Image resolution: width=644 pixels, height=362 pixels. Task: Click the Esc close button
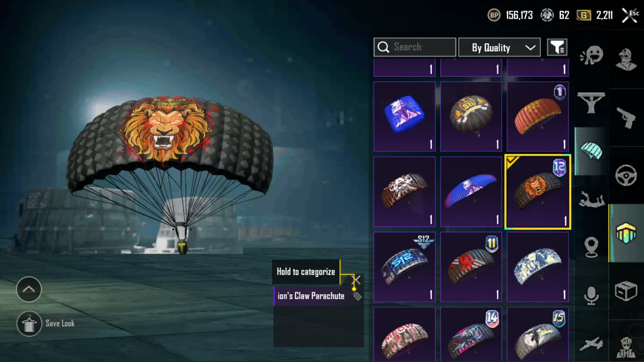pos(630,15)
